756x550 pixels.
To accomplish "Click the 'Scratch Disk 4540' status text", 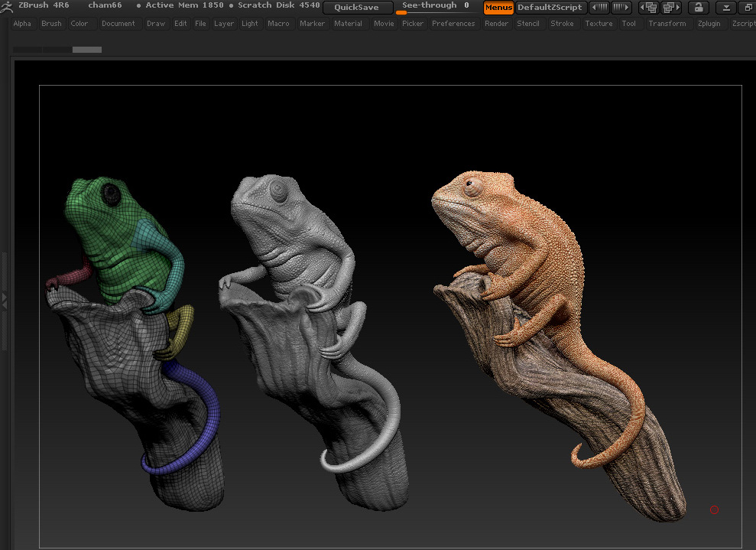I will click(x=279, y=5).
